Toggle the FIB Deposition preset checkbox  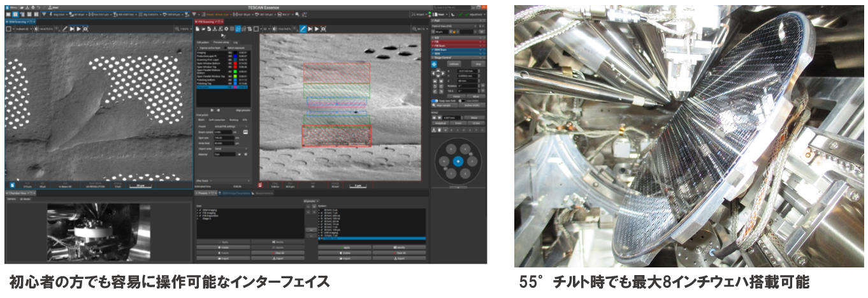pyautogui.click(x=200, y=216)
